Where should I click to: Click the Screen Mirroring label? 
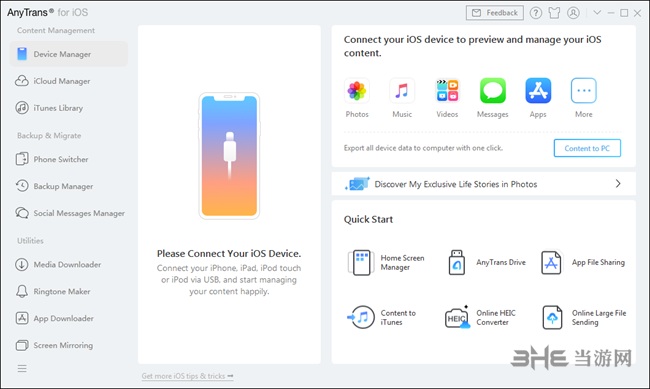63,345
